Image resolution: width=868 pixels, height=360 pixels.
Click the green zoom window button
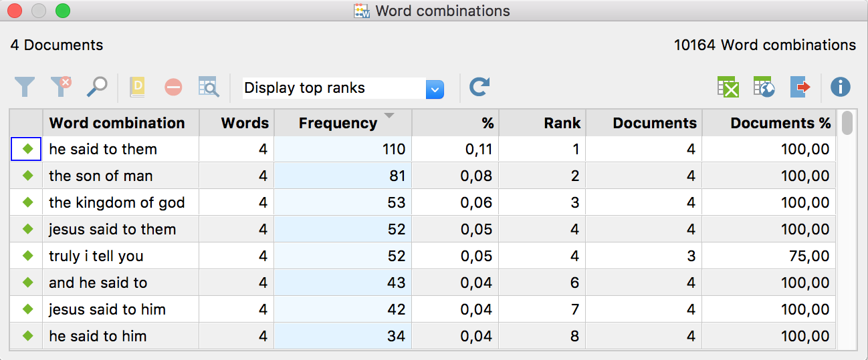[x=62, y=11]
